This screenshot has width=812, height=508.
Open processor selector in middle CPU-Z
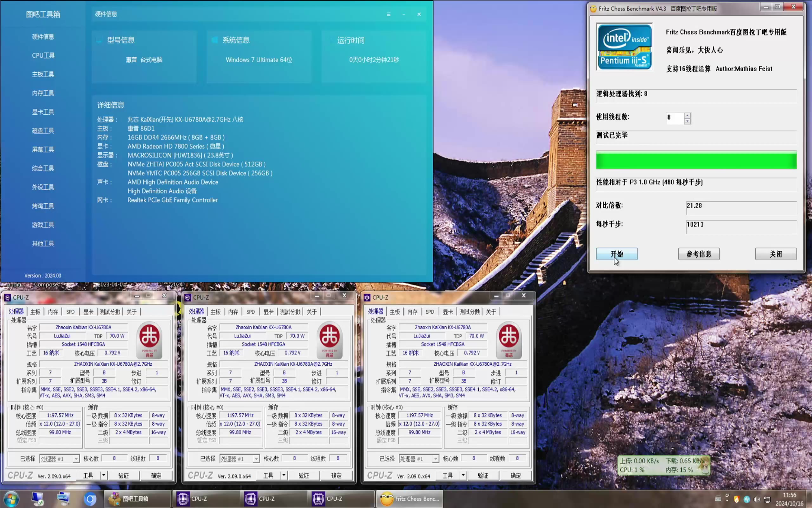pos(240,458)
